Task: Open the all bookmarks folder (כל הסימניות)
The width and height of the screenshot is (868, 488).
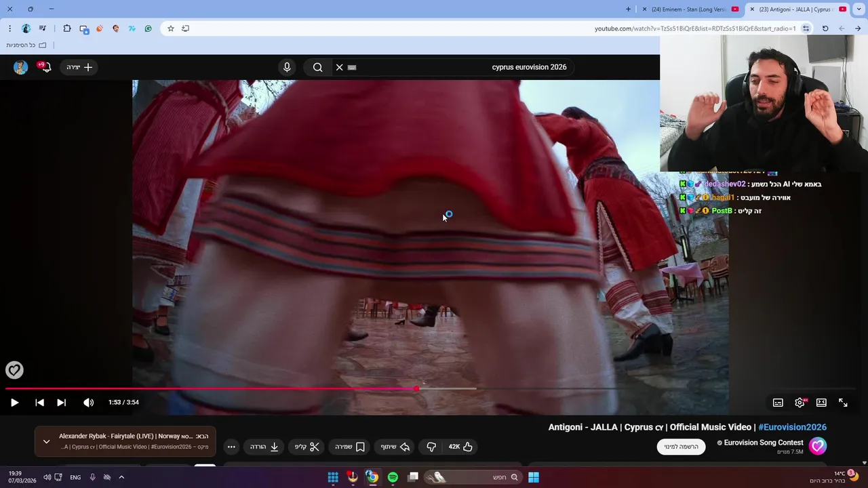Action: [26, 45]
